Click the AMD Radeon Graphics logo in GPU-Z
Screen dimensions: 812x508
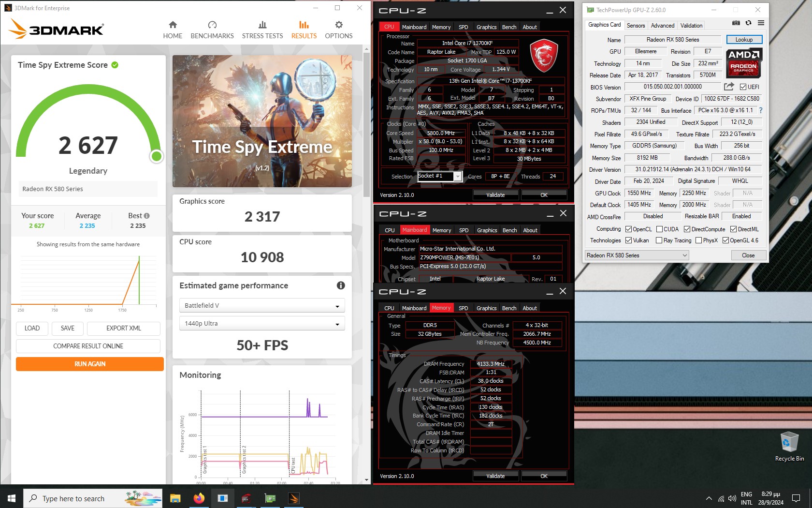click(744, 63)
